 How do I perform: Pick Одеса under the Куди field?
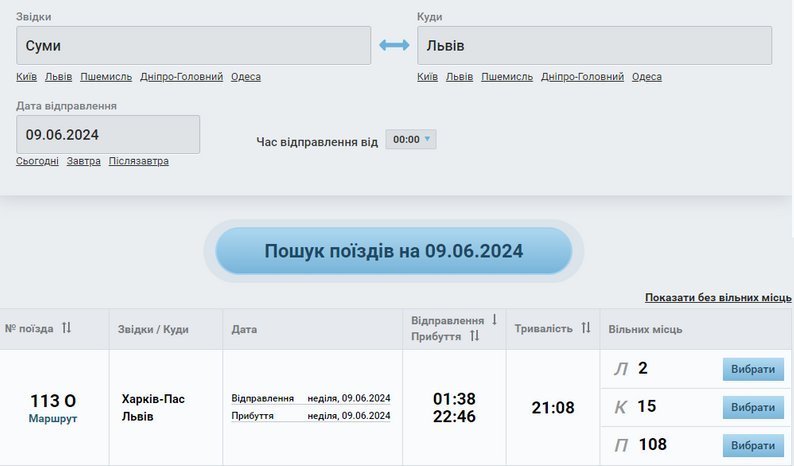(646, 77)
